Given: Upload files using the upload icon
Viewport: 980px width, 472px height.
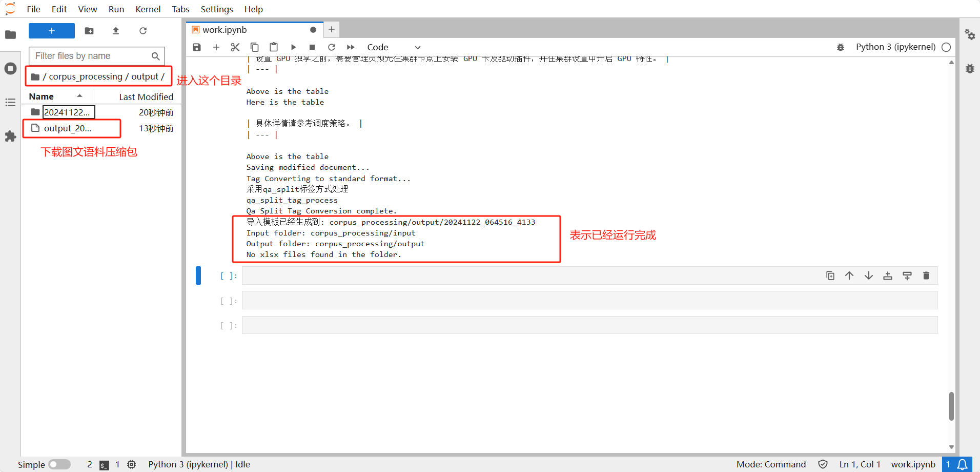Looking at the screenshot, I should tap(116, 31).
